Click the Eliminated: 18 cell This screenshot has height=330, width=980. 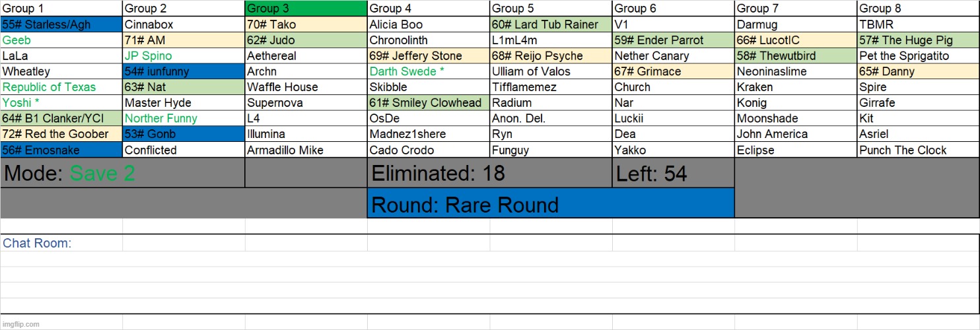489,174
